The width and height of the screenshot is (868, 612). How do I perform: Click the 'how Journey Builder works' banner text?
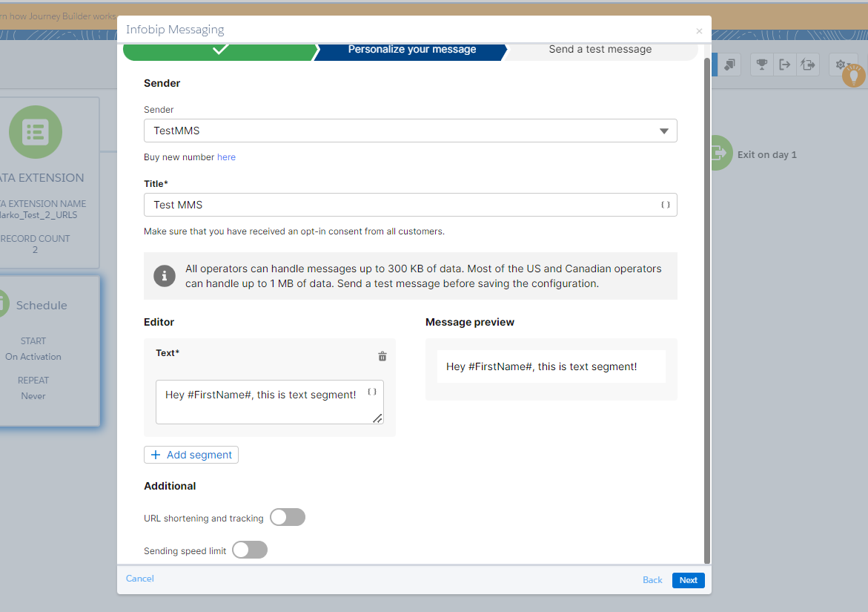tap(58, 16)
